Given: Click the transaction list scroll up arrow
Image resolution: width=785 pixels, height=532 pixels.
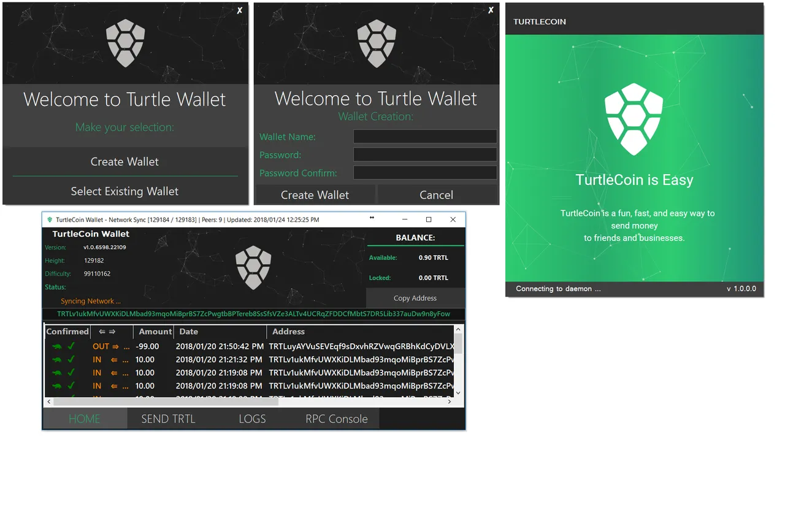Looking at the screenshot, I should pos(458,329).
